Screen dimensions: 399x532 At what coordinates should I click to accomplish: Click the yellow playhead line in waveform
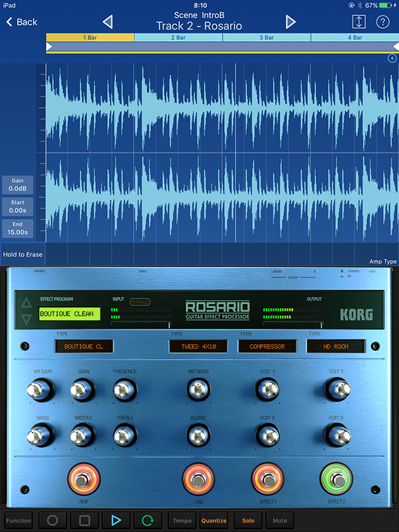[x=235, y=153]
